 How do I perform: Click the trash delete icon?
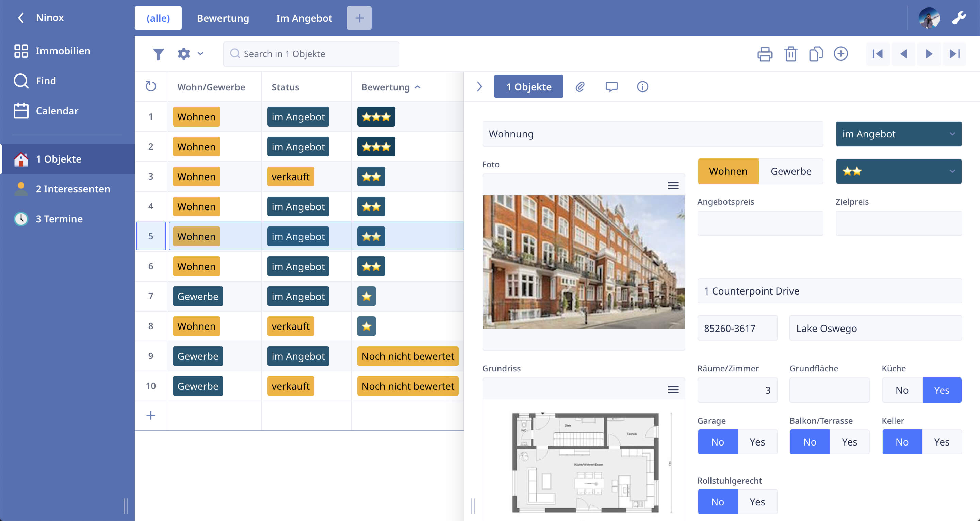790,54
